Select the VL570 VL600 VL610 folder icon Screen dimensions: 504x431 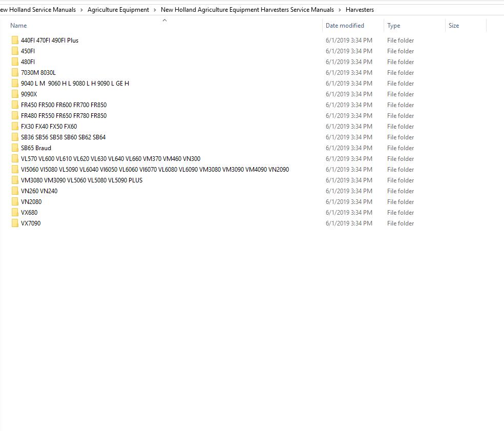coord(15,159)
